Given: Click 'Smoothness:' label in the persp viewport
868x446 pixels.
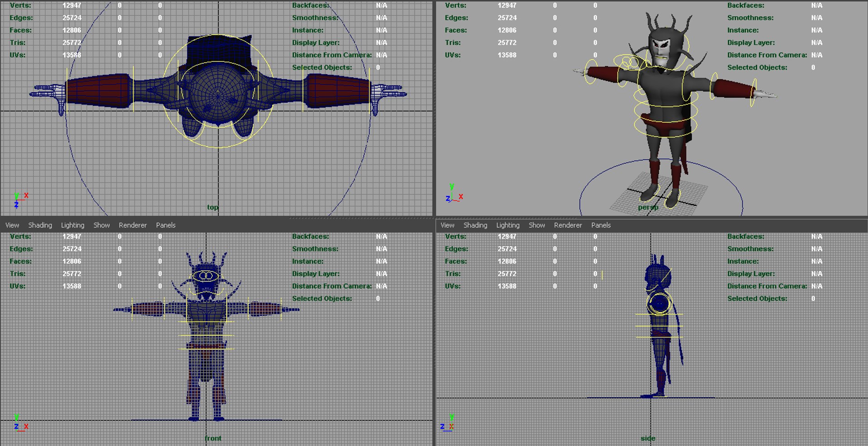Looking at the screenshot, I should click(x=750, y=18).
